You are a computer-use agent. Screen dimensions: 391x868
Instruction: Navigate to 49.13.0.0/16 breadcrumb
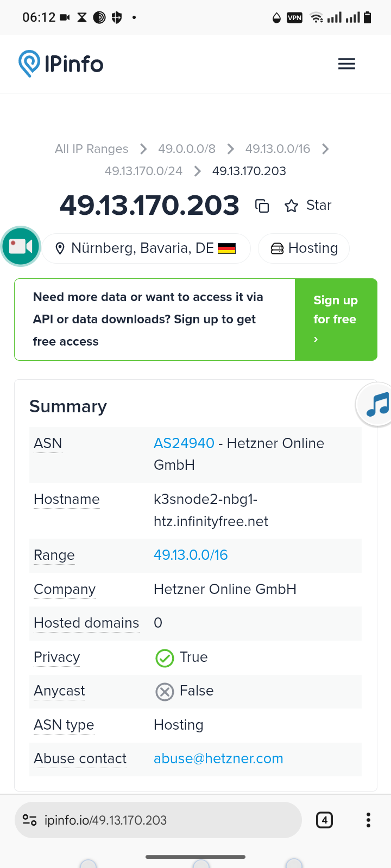(x=278, y=149)
